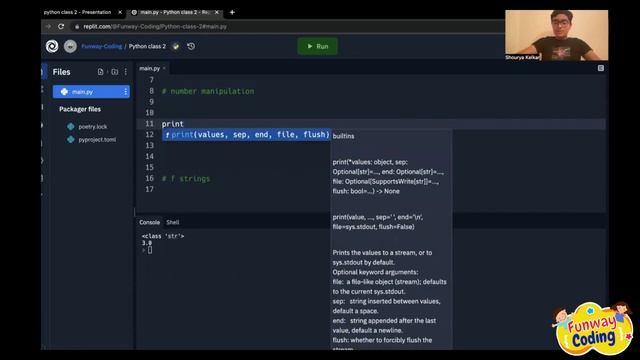
Task: Open the main.py row options menu
Action: tap(125, 92)
